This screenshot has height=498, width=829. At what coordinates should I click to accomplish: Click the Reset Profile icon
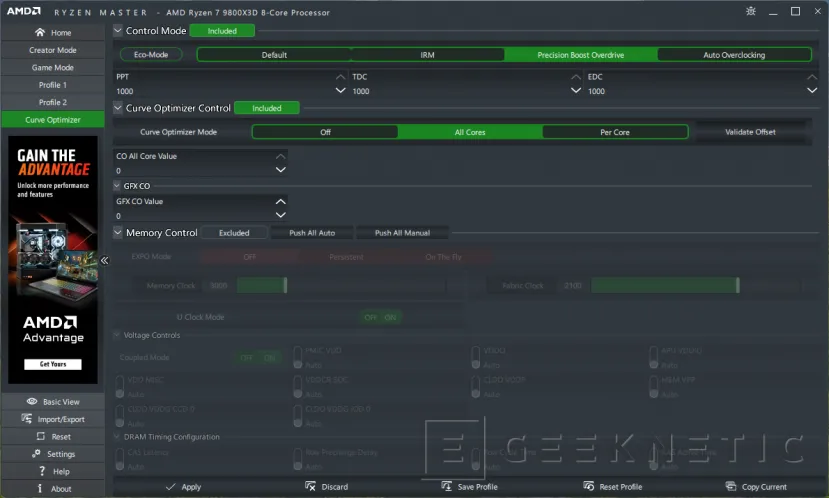[588, 486]
